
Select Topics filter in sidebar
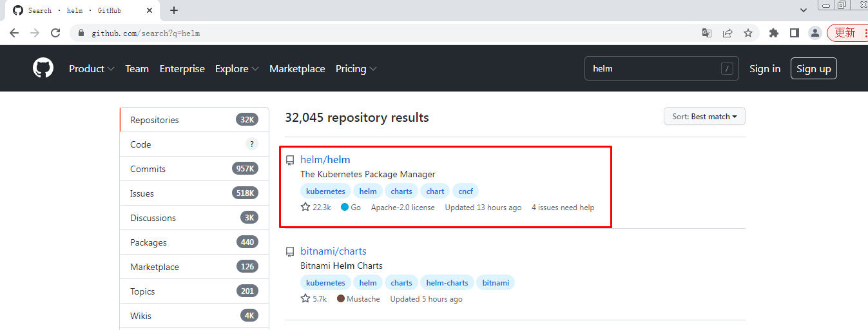194,291
